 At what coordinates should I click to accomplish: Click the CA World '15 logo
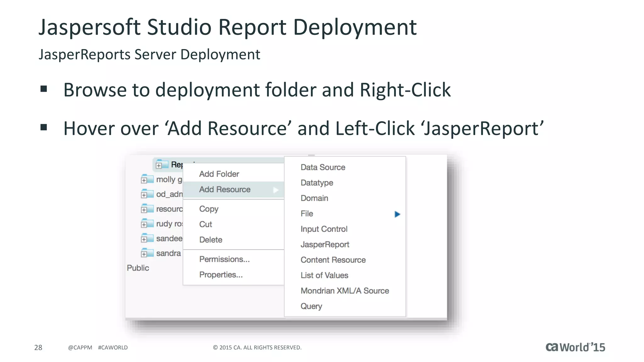coord(575,347)
